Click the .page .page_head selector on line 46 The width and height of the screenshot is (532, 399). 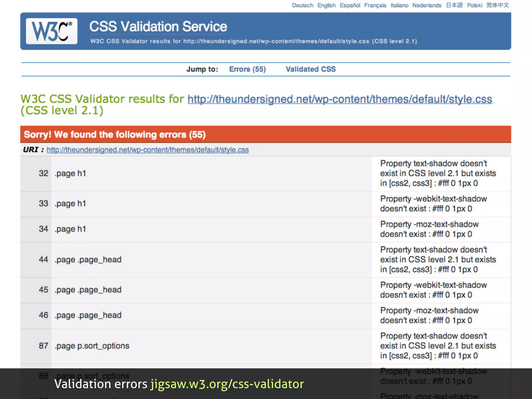point(88,315)
